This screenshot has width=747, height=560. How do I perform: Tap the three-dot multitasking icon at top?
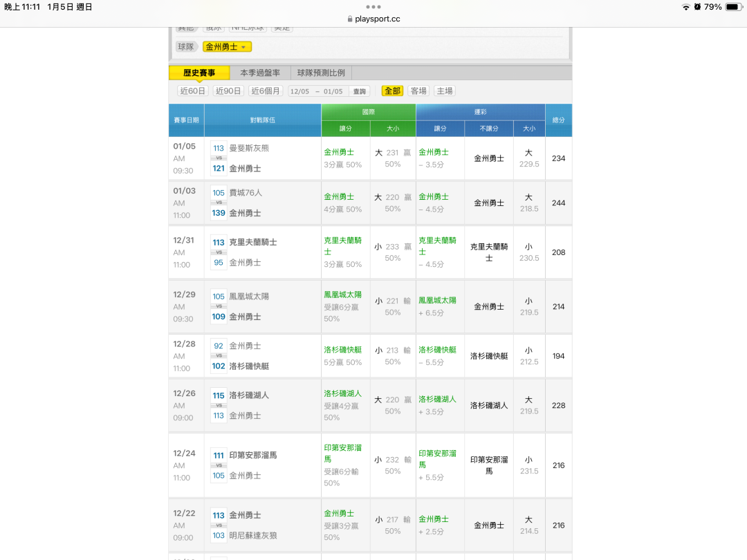pyautogui.click(x=373, y=7)
